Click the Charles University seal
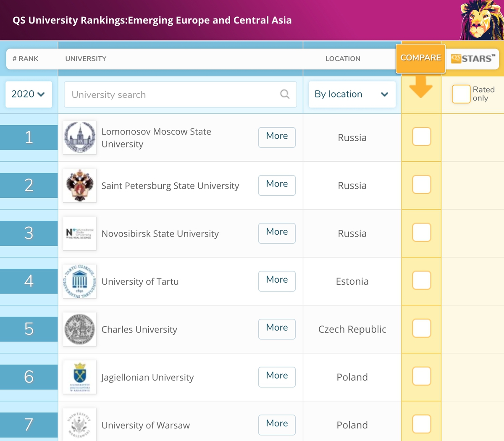504x441 pixels. [79, 329]
